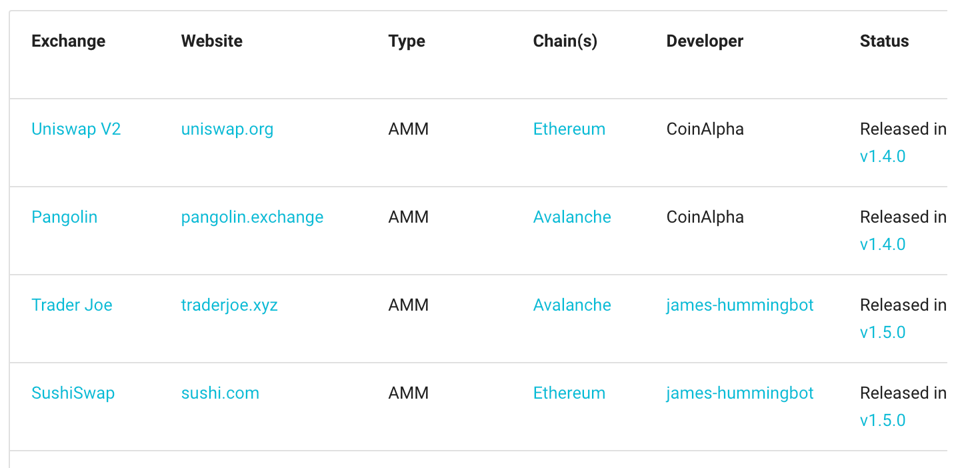Open the Trader Joe exchange link
The width and height of the screenshot is (980, 468).
click(x=72, y=305)
